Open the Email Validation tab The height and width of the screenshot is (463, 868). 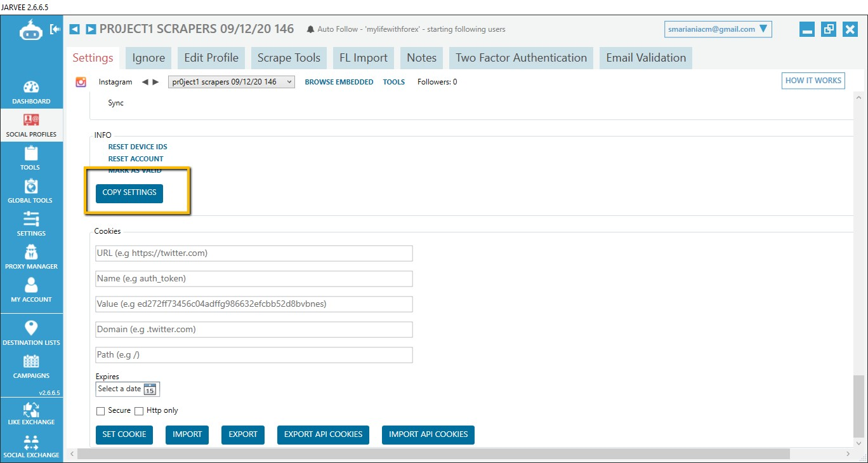coord(646,58)
